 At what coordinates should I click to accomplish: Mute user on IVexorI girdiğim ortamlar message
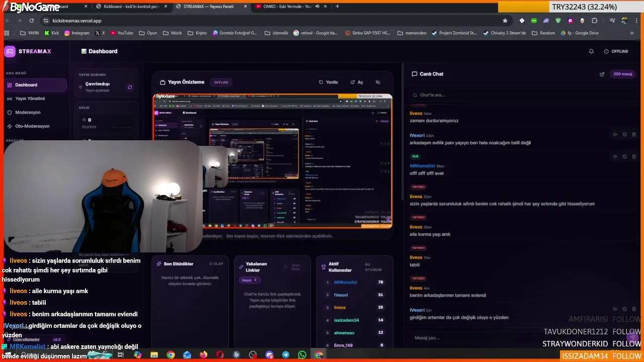(x=615, y=309)
